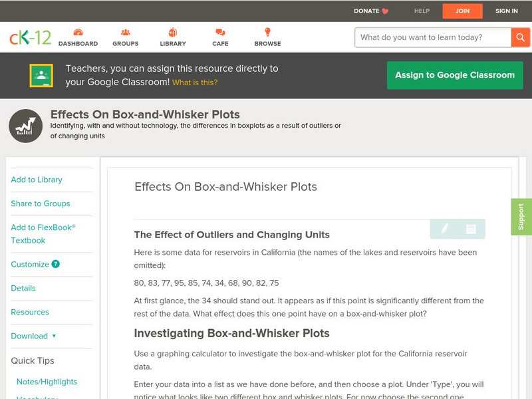Viewport: 532px width, 399px height.
Task: Click the HELP menu item
Action: tap(422, 11)
